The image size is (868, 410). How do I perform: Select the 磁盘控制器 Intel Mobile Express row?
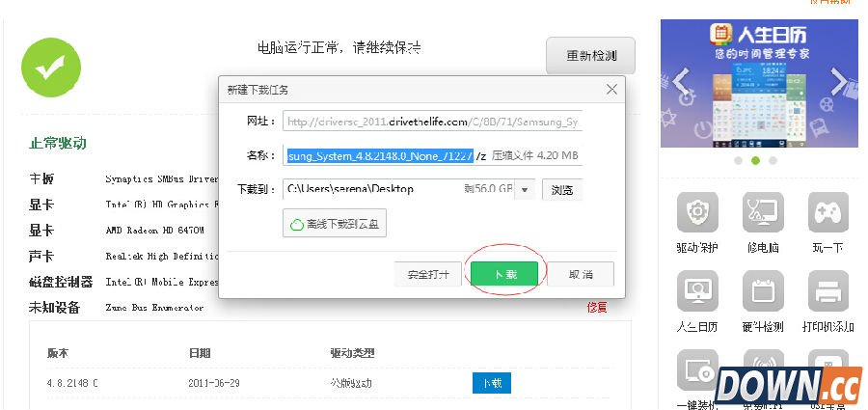[122, 282]
